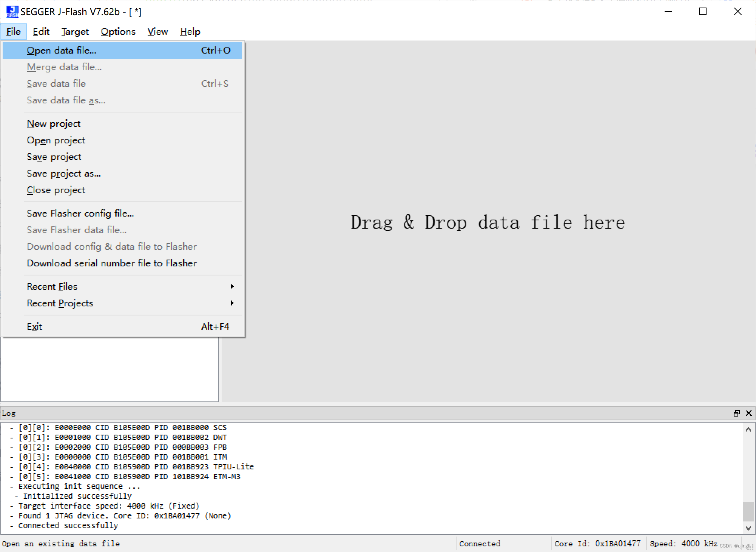The image size is (756, 552).
Task: Open the Help menu
Action: (x=190, y=32)
